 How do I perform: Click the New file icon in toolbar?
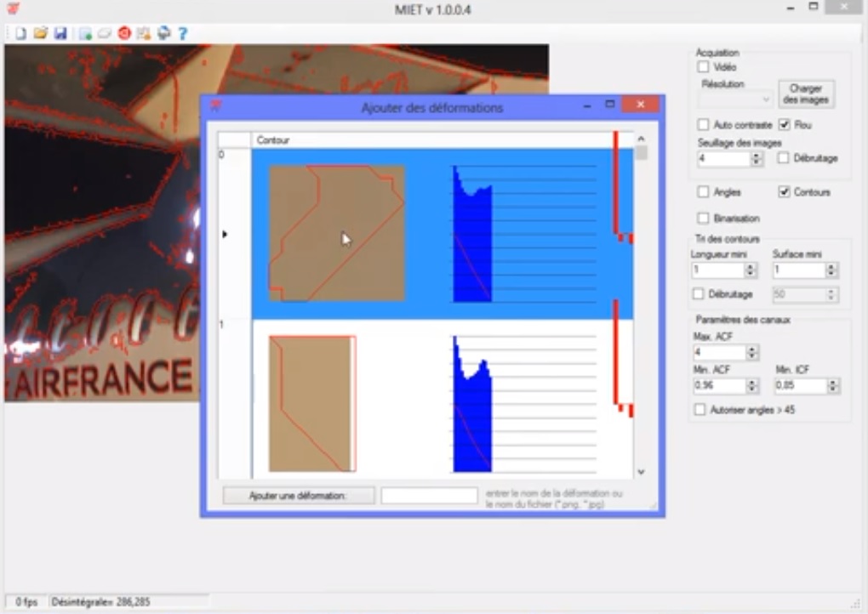click(20, 33)
